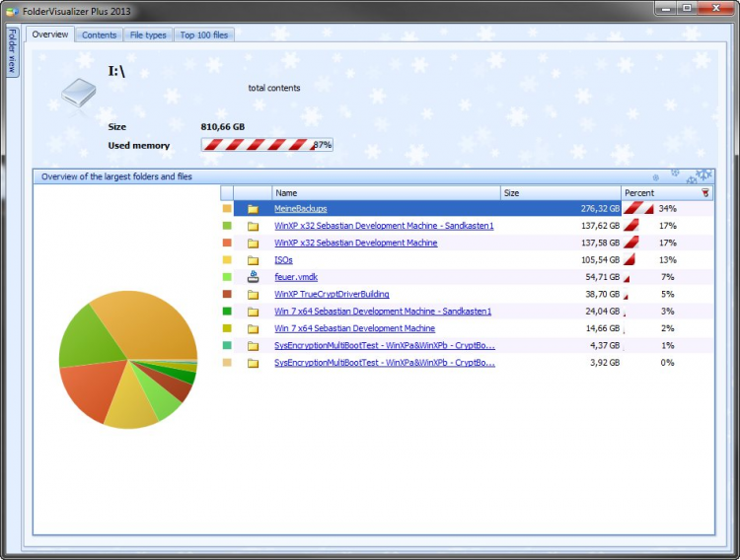Screen dimensions: 740x560
Task: Click the 810,66 GB size value
Action: (223, 127)
